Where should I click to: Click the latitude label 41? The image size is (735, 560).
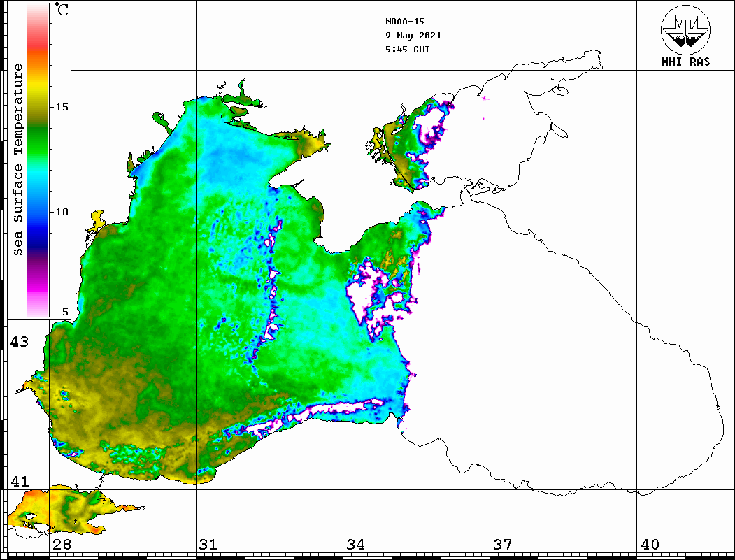(x=19, y=482)
